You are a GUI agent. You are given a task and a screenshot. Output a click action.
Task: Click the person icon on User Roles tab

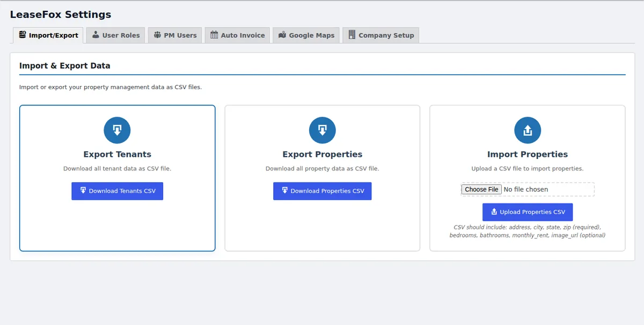96,35
